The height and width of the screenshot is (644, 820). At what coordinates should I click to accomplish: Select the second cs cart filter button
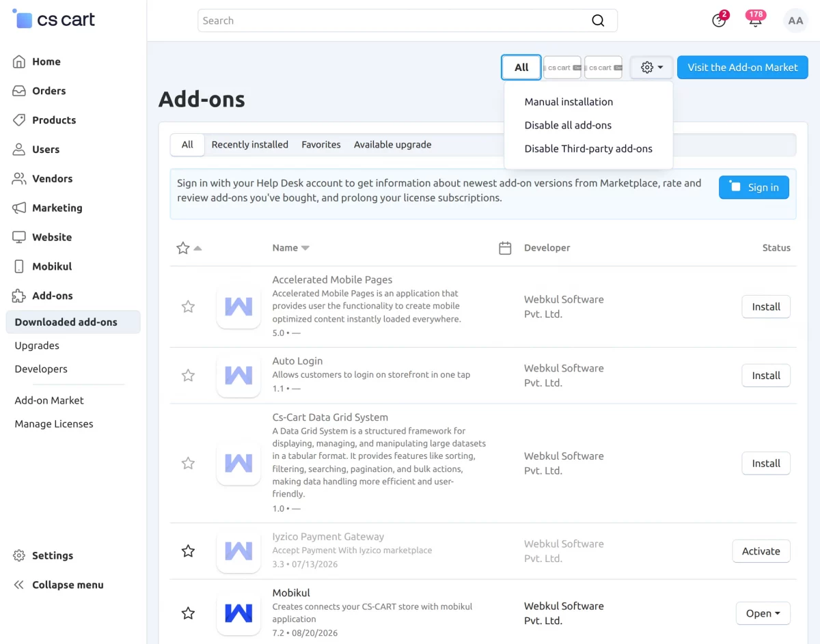(603, 68)
